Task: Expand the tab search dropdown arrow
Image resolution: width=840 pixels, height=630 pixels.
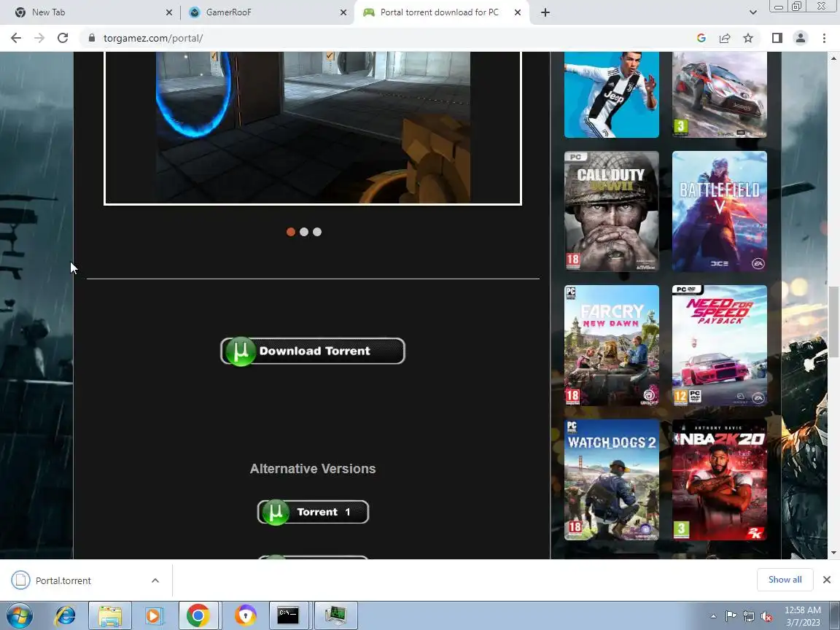Action: pos(752,12)
